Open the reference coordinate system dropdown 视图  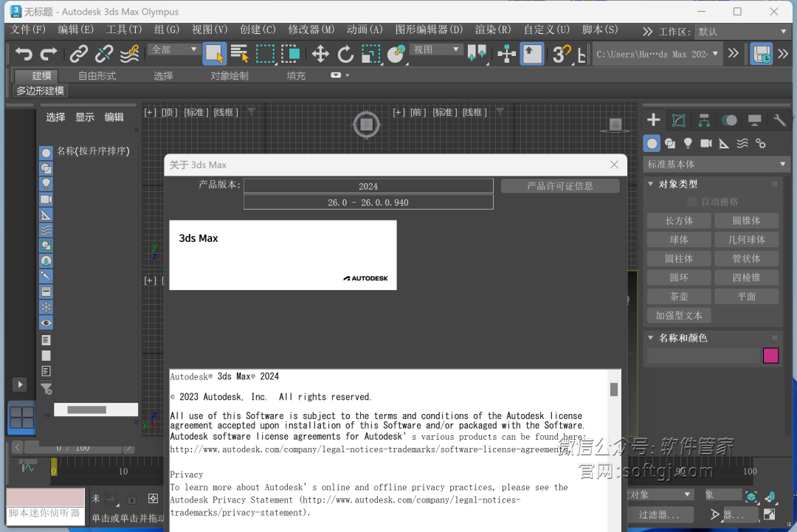[x=436, y=49]
